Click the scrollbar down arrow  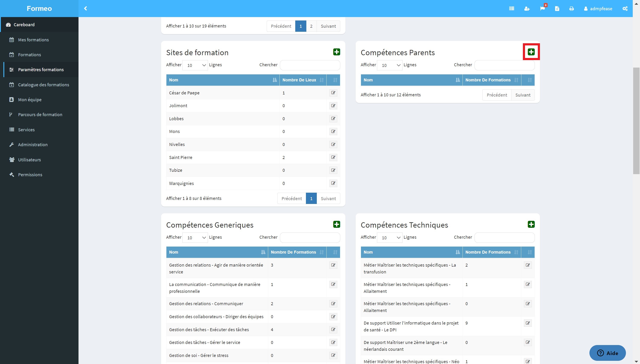point(636,361)
